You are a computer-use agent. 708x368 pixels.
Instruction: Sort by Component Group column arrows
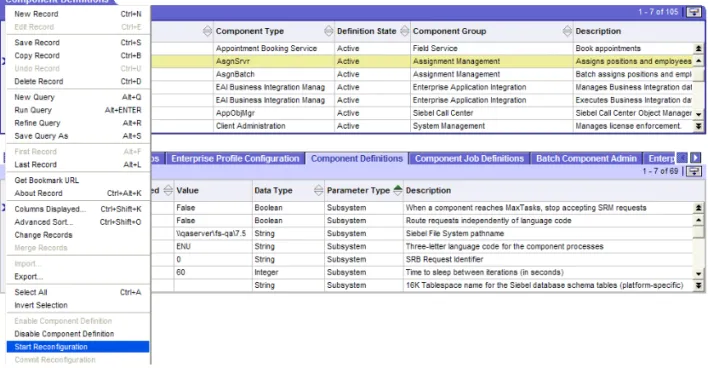567,31
